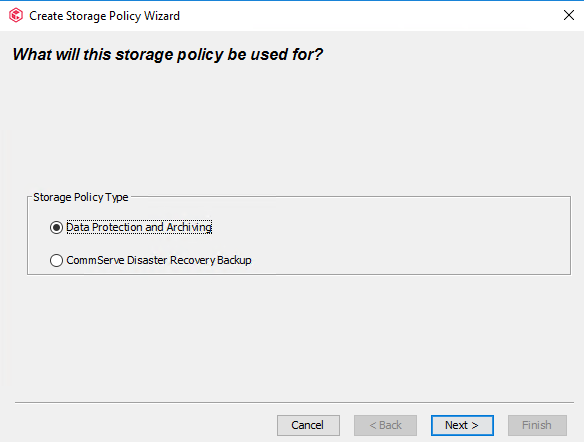Click the disabled Finish button
The image size is (584, 442).
point(537,425)
